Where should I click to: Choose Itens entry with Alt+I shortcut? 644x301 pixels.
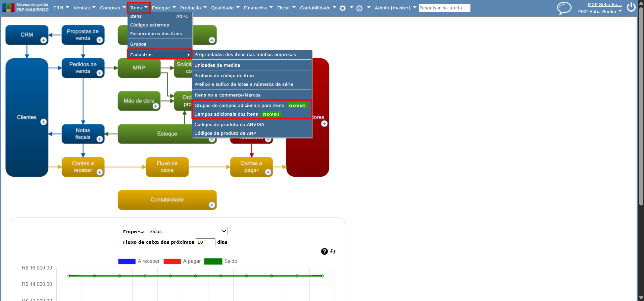(160, 16)
